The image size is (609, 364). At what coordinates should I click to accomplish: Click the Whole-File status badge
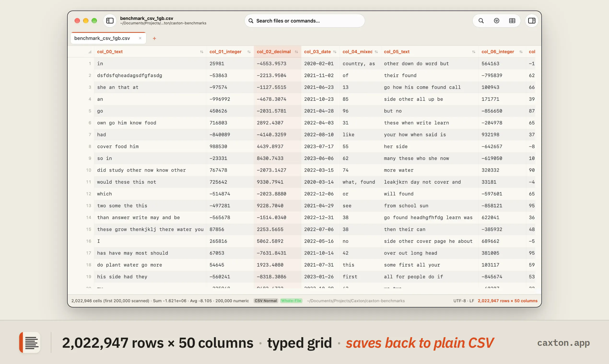[291, 301]
